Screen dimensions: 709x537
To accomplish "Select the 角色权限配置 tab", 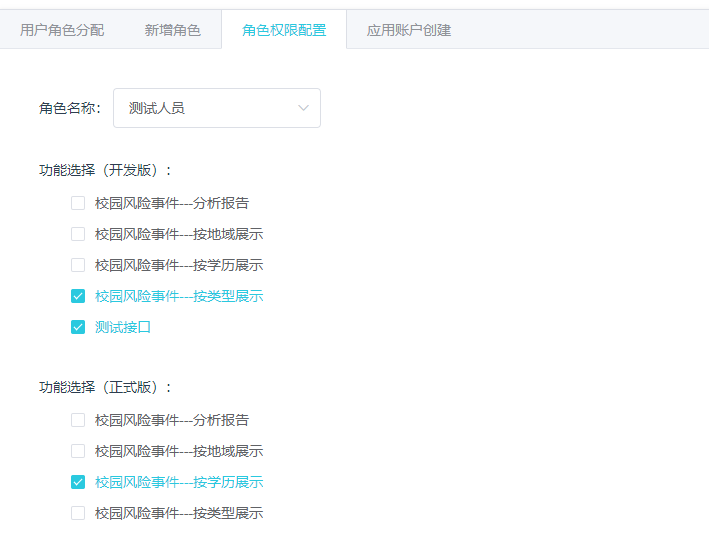I will click(284, 30).
